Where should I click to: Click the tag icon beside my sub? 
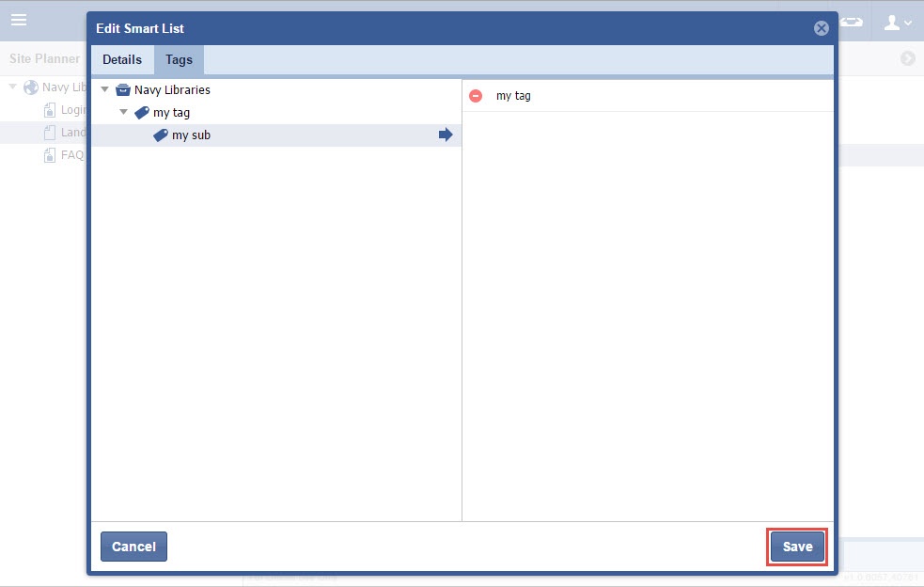click(x=160, y=135)
